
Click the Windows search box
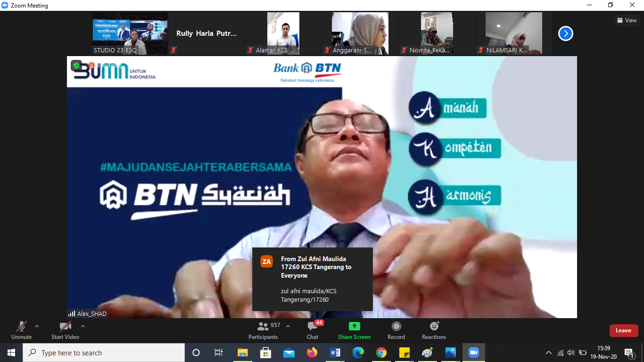[x=104, y=353]
